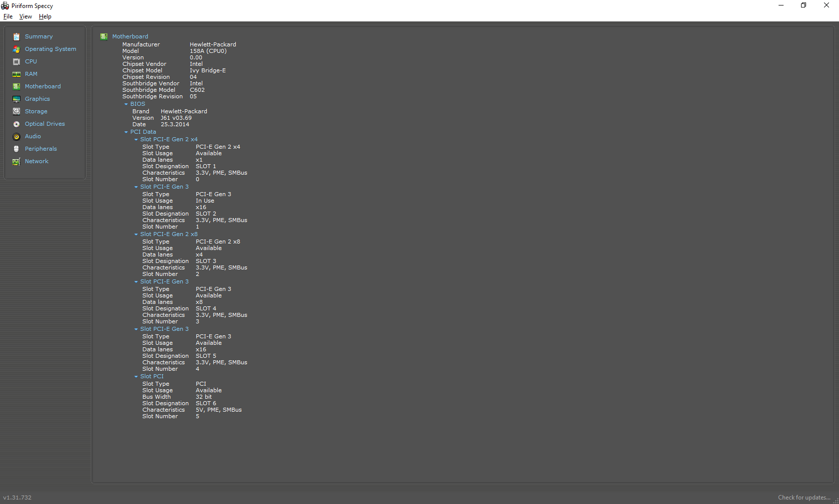The image size is (839, 504).
Task: Click the SLOT 5 designation value
Action: point(206,356)
